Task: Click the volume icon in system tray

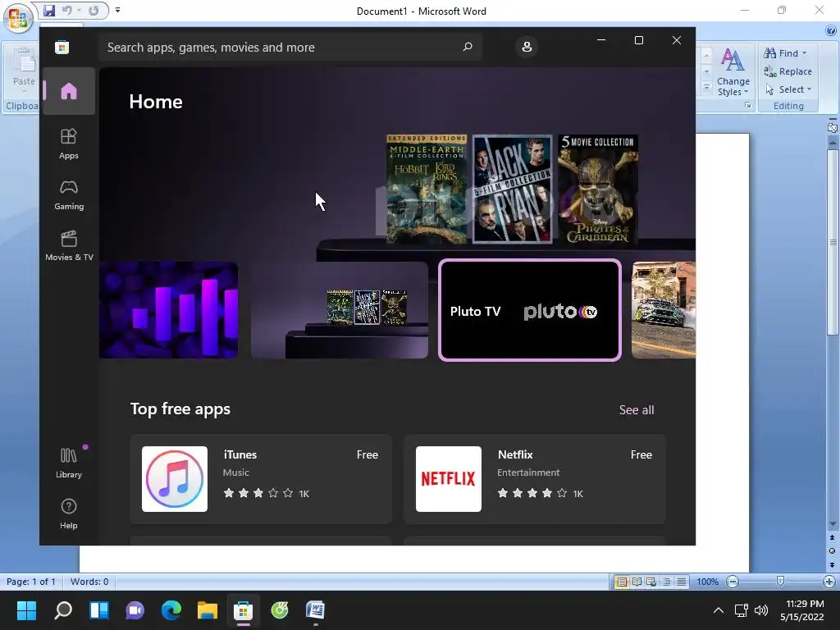Action: click(760, 610)
